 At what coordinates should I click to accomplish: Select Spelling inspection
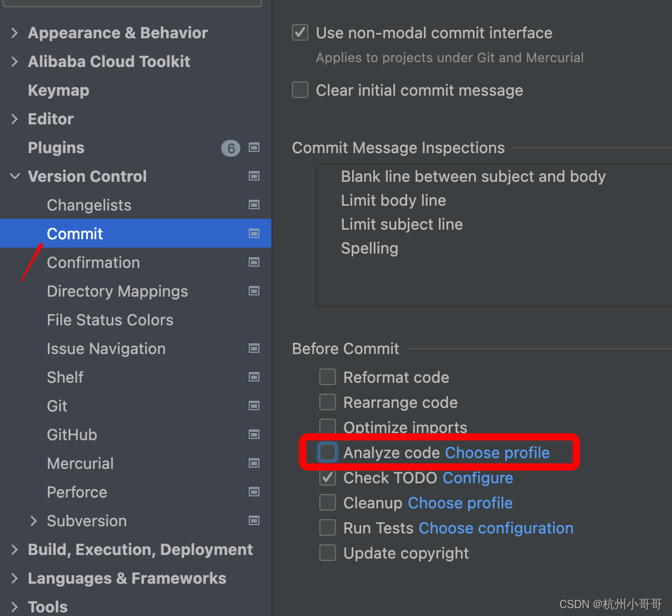(x=369, y=249)
